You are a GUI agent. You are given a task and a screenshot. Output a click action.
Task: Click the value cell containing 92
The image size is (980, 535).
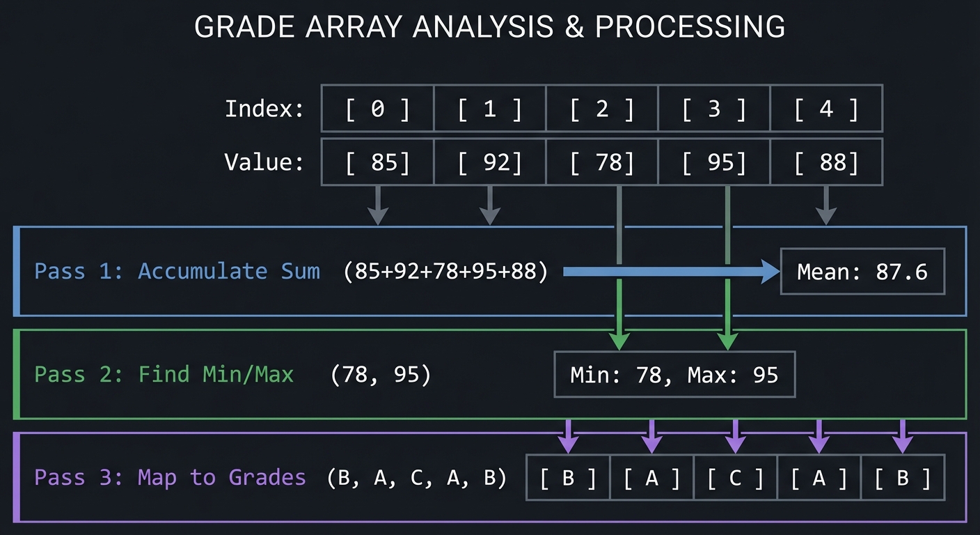click(x=490, y=162)
